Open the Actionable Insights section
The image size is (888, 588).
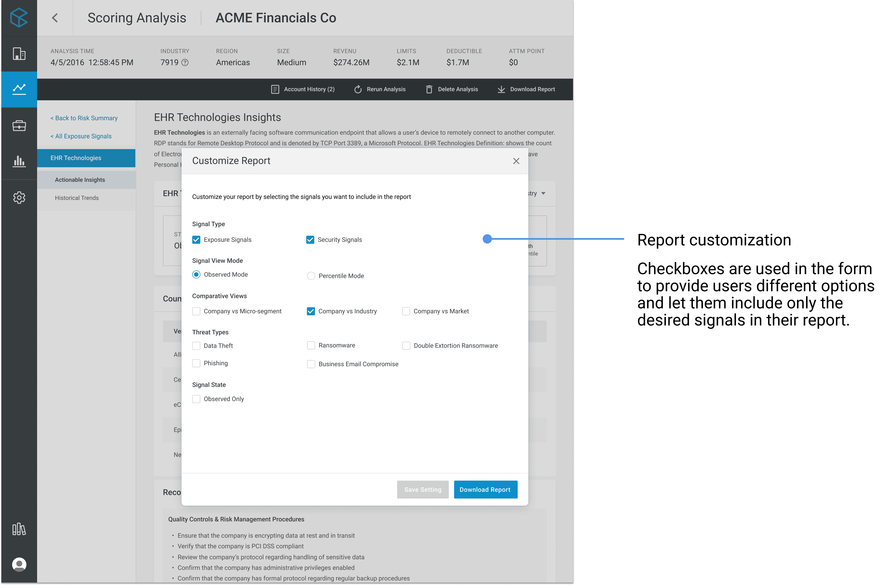coord(86,180)
